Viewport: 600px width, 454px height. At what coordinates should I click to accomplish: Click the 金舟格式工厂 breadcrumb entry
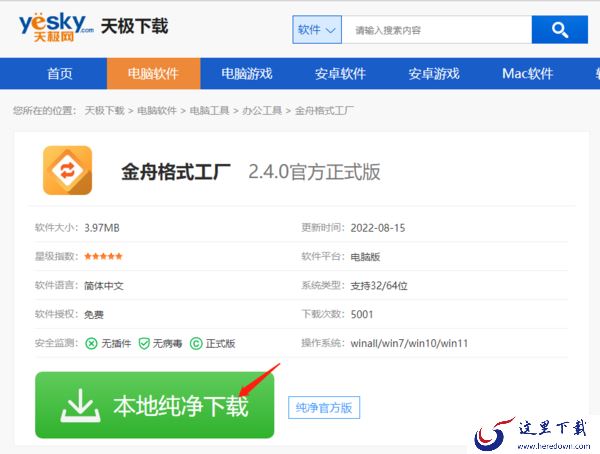[324, 111]
